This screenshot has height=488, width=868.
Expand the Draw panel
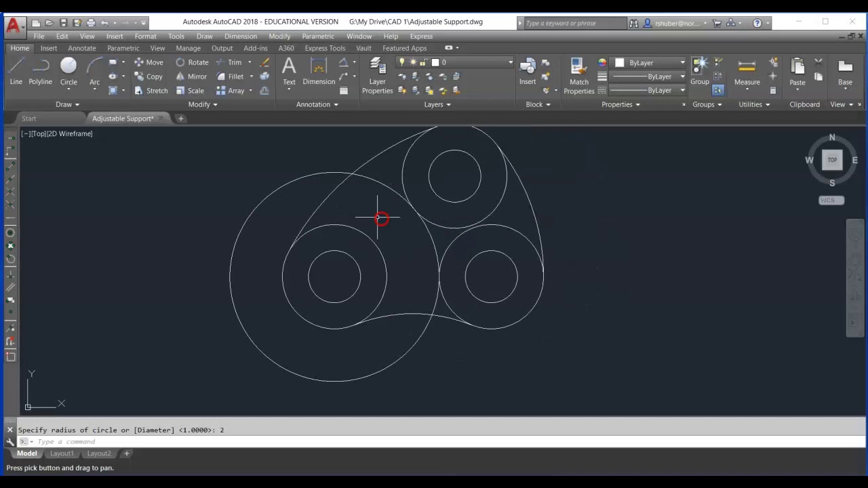click(x=67, y=104)
